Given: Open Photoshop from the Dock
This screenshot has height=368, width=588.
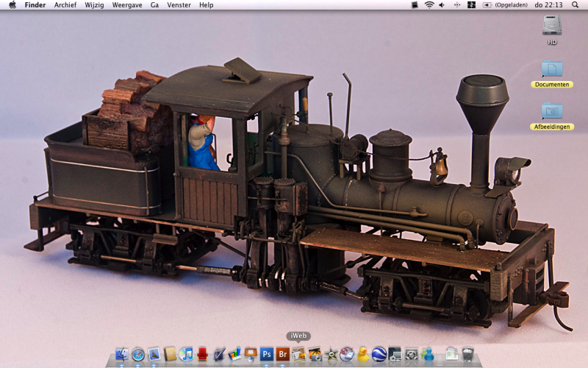Looking at the screenshot, I should (x=267, y=354).
